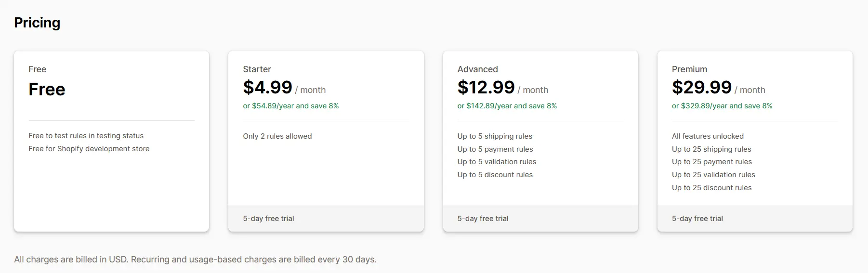Click the $29.99 monthly price
The width and height of the screenshot is (868, 273).
coord(701,88)
